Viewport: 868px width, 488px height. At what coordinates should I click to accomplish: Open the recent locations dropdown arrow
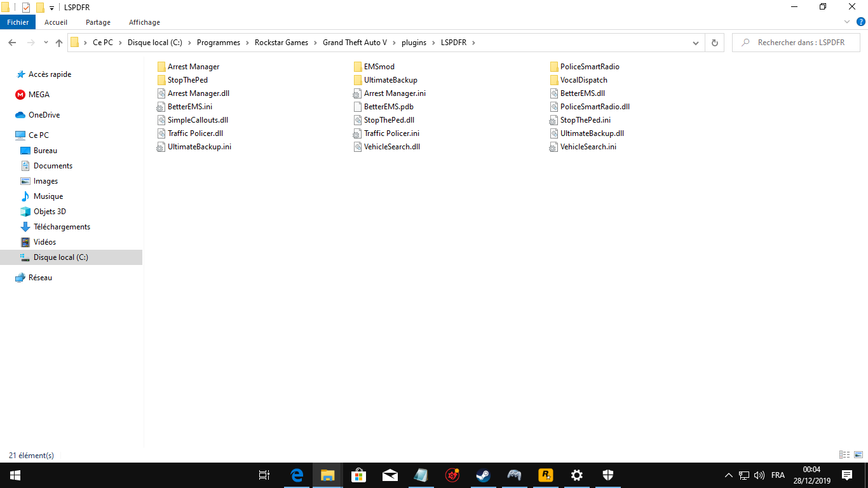click(46, 43)
